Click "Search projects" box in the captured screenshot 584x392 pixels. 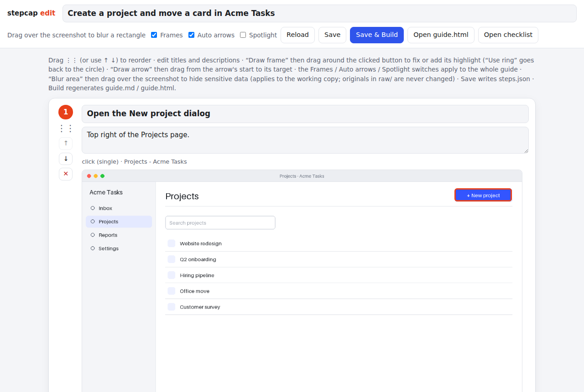(220, 223)
